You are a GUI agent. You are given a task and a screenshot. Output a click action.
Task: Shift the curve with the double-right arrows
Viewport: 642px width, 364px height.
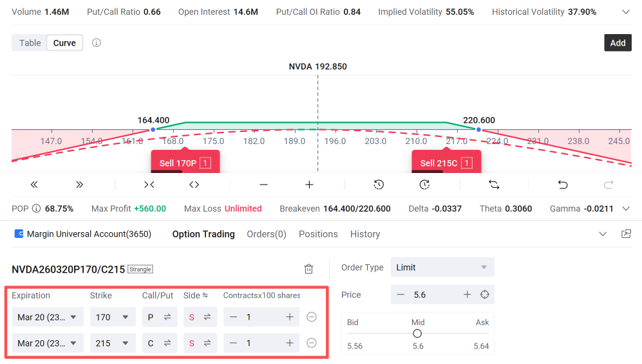(79, 185)
